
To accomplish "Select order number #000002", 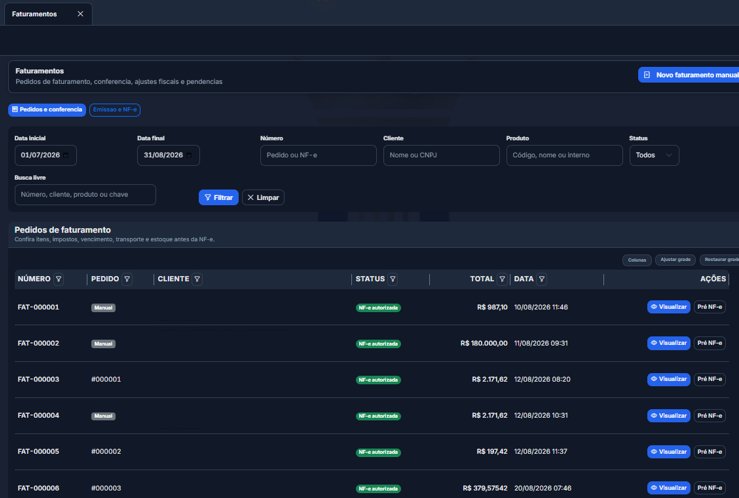I will 106,451.
